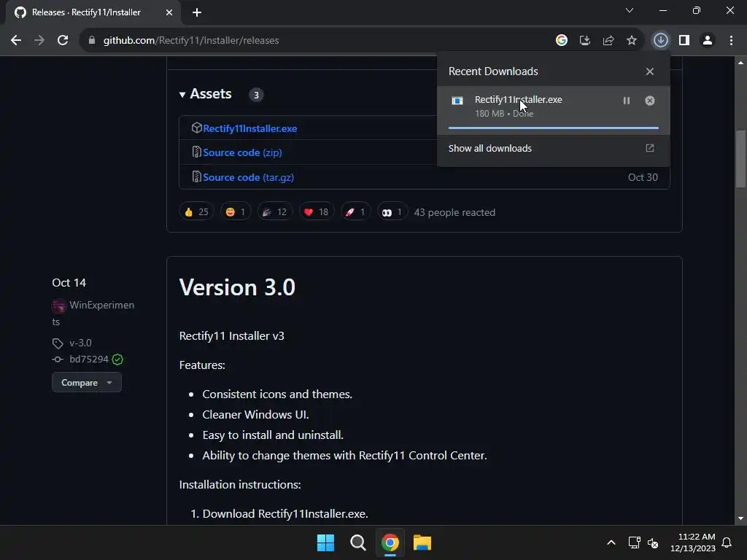
Task: Toggle the Chrome downloads toolbar icon
Action: [661, 41]
